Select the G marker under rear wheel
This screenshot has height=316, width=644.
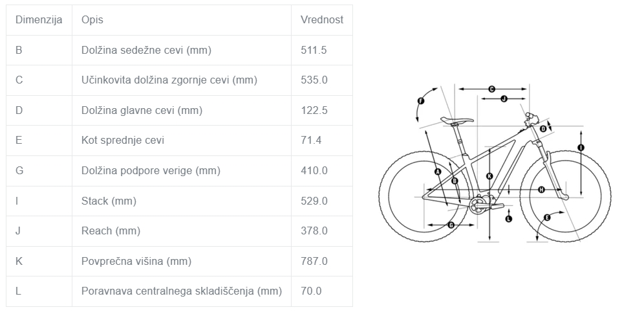click(x=451, y=225)
